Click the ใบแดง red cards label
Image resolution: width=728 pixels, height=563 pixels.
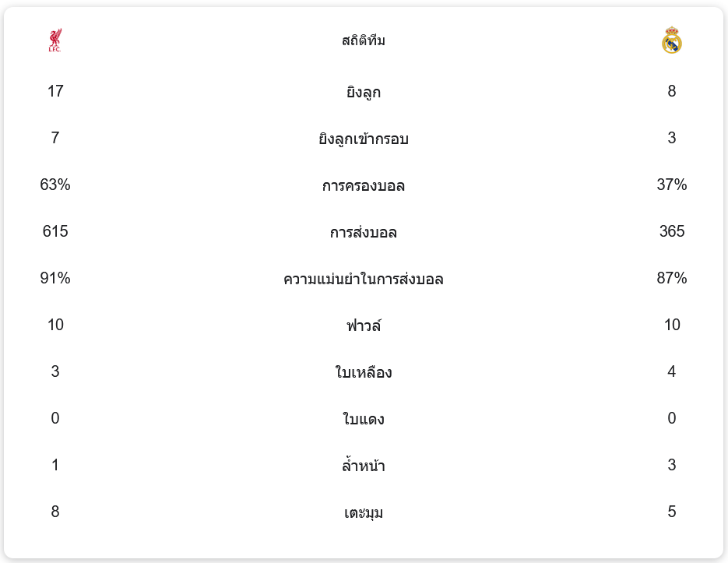point(363,420)
